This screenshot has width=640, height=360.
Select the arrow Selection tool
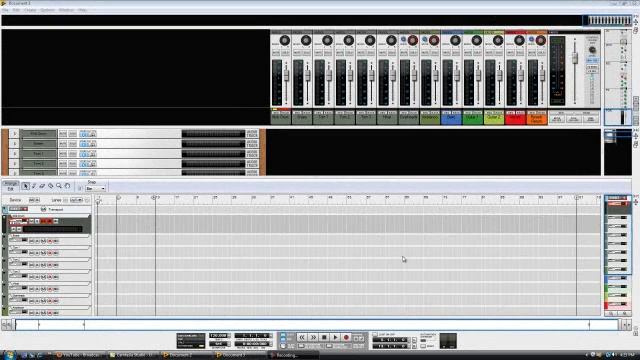(25, 186)
